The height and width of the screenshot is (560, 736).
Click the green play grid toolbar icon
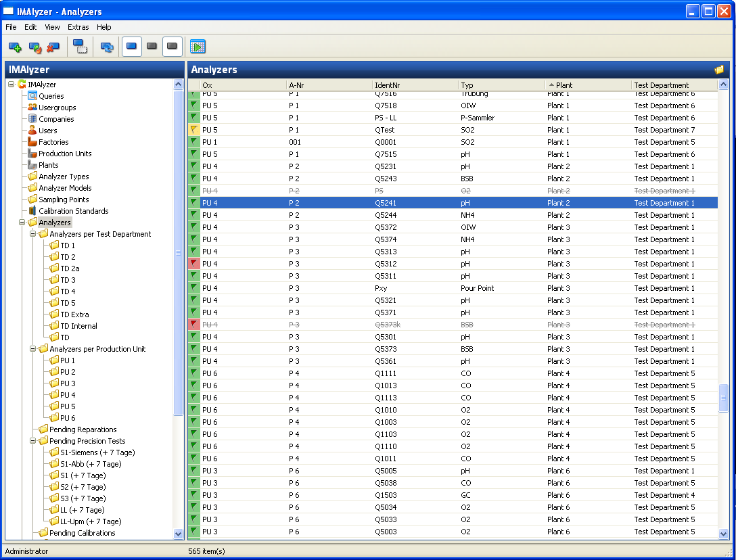pyautogui.click(x=198, y=47)
